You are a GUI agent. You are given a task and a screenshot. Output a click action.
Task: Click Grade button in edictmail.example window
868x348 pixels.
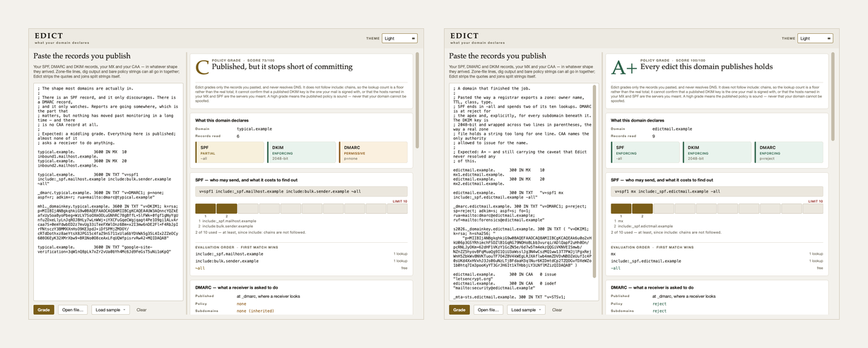click(459, 310)
